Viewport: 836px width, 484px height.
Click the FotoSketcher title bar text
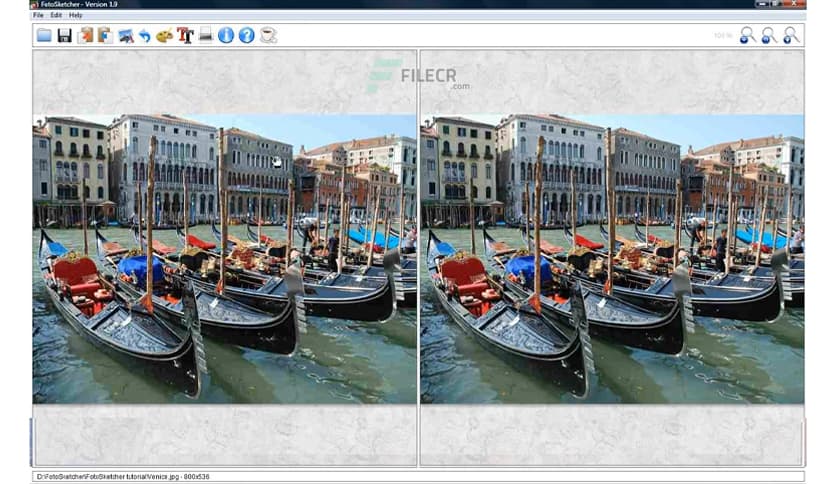point(78,4)
